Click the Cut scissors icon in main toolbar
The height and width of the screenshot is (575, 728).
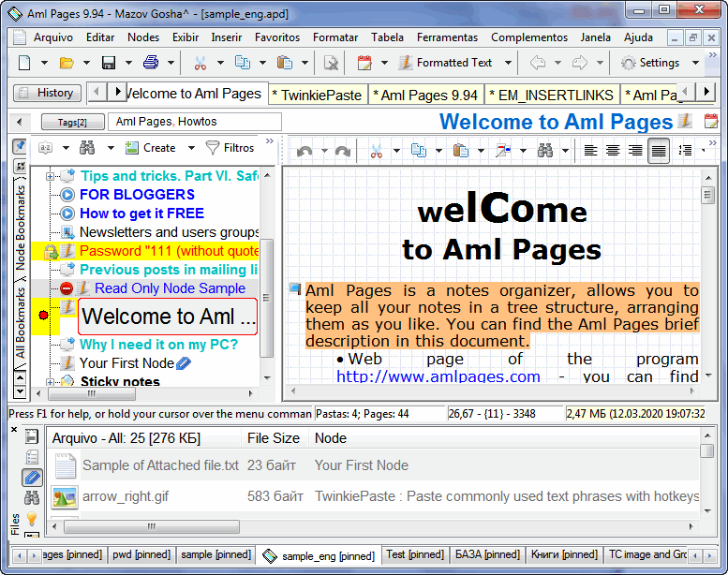(201, 62)
